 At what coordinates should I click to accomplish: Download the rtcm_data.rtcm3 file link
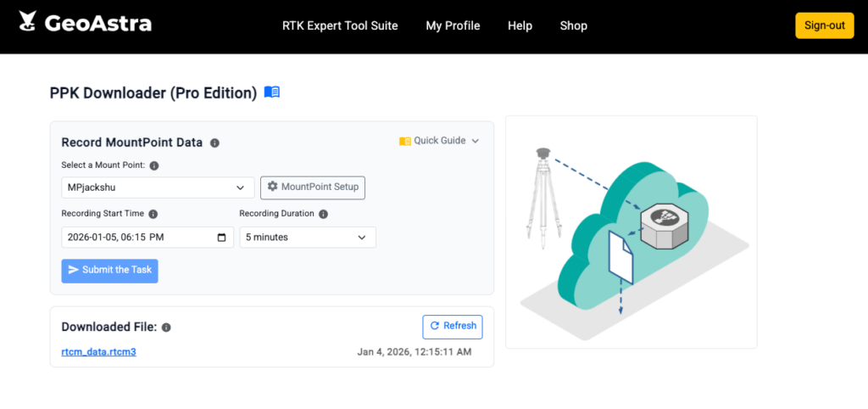point(98,352)
